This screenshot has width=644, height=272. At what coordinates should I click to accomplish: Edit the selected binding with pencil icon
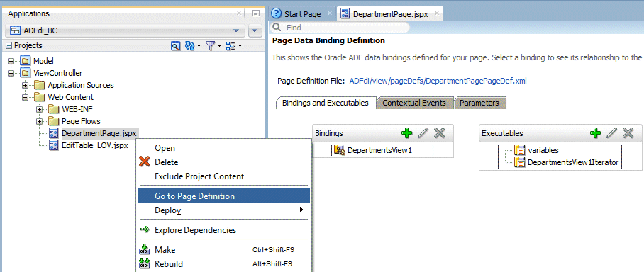[423, 133]
